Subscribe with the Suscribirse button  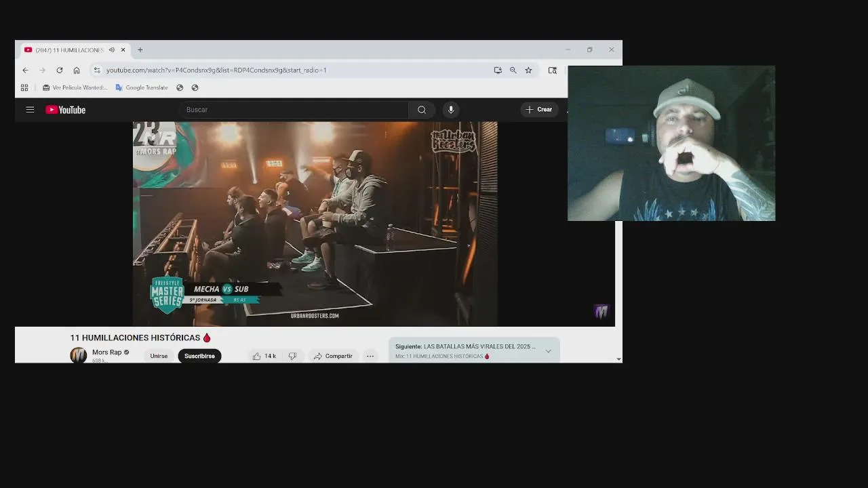tap(199, 356)
